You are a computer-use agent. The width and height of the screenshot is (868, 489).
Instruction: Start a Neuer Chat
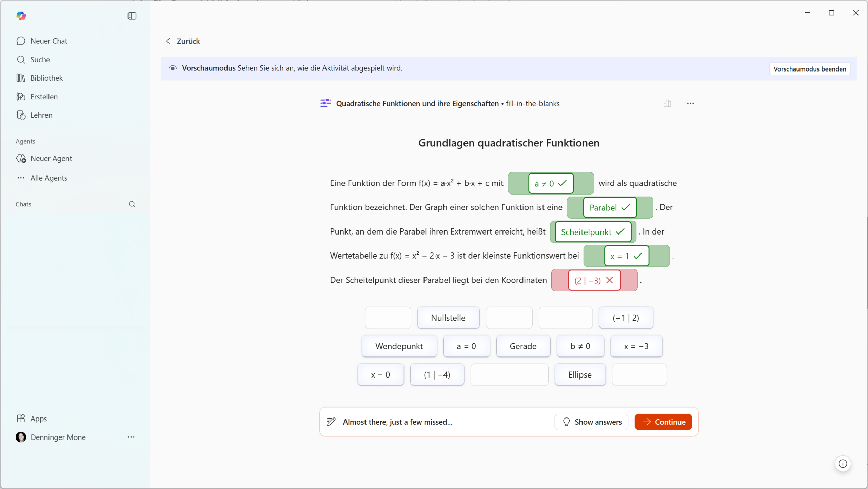click(x=48, y=41)
